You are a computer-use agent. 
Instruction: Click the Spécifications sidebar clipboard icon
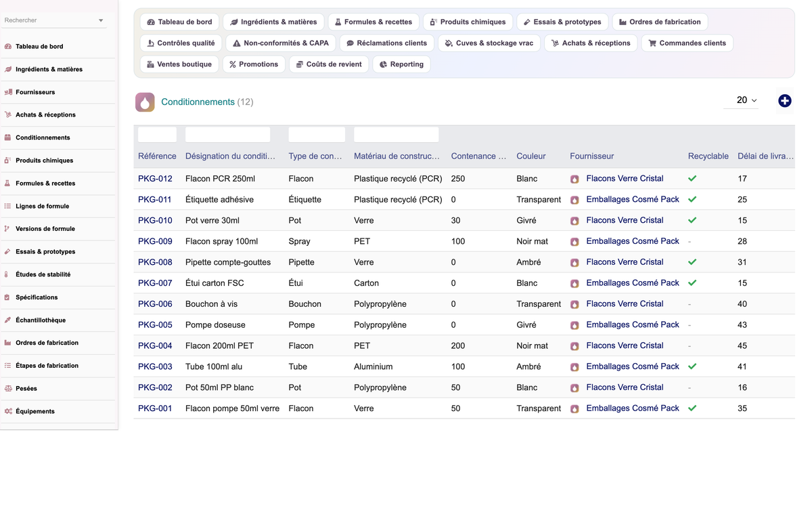8,297
